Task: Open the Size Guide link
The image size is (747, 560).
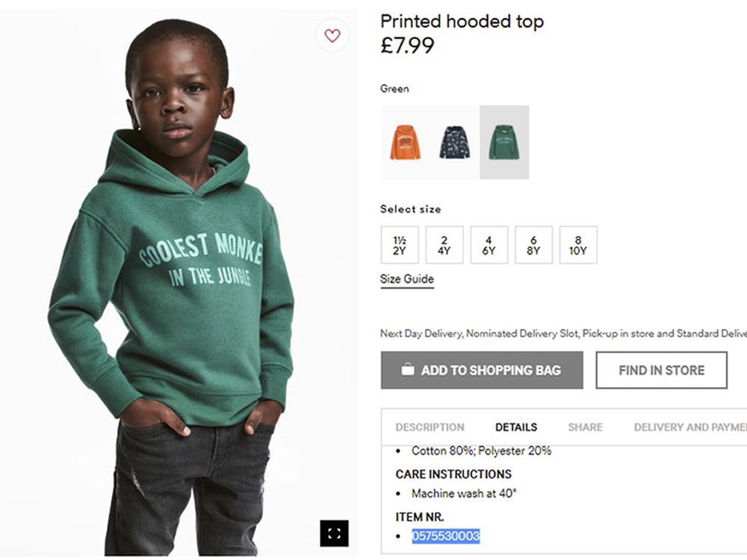Action: [x=406, y=279]
